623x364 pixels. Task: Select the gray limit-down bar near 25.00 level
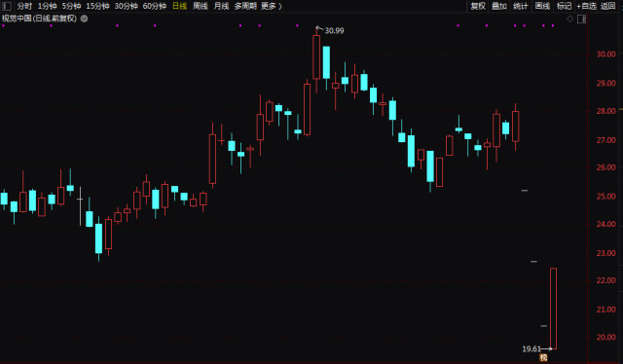pyautogui.click(x=525, y=191)
